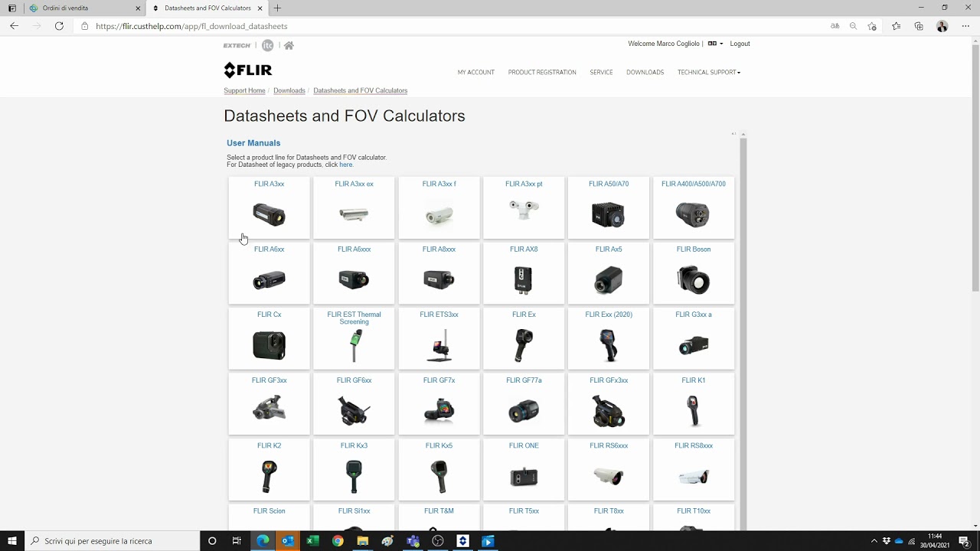The width and height of the screenshot is (980, 551).
Task: Open the FLIR Cx compact camera image
Action: coord(269,346)
